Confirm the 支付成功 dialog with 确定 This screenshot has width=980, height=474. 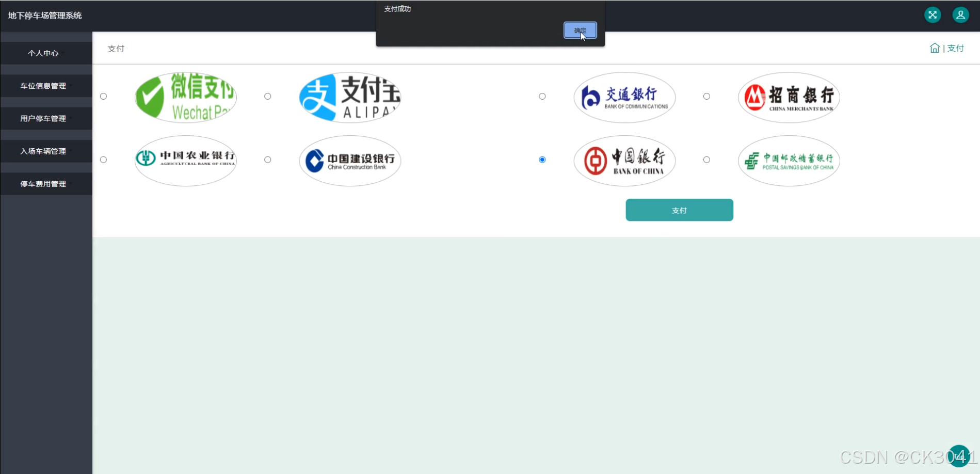coord(580,30)
